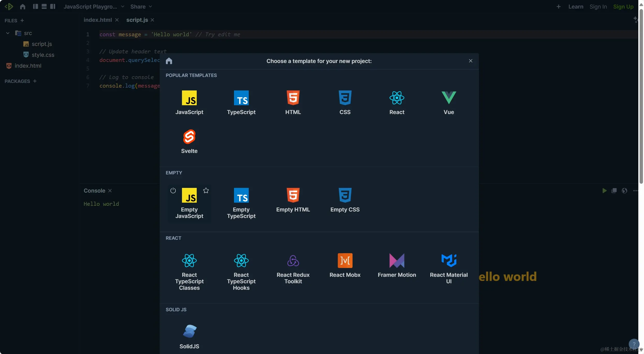Select the Svelte template icon

click(189, 137)
